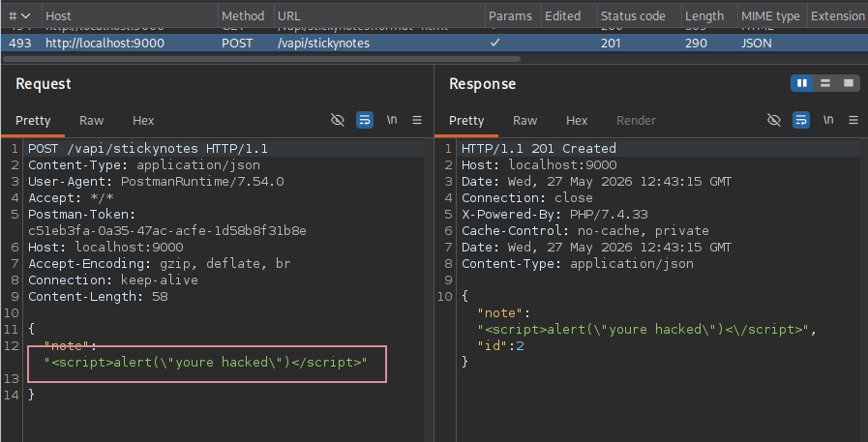
Task: Select top-bottom layout icon
Action: click(825, 83)
